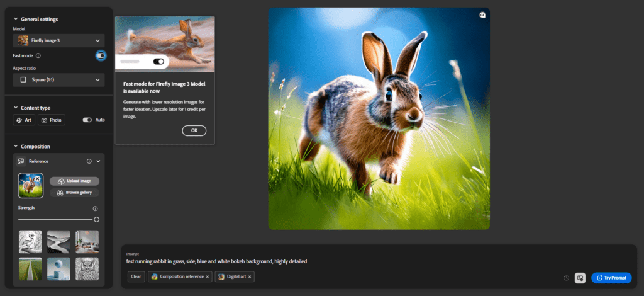644x296 pixels.
Task: Remove the Composition reference tag
Action: 208,276
